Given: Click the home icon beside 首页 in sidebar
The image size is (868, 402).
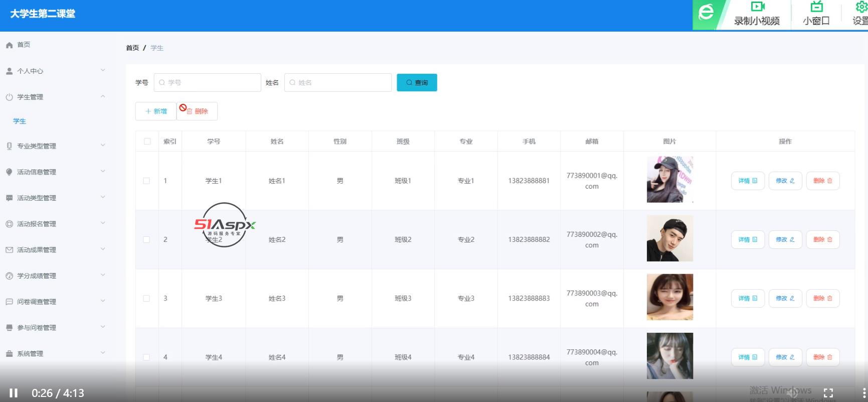Looking at the screenshot, I should (x=9, y=45).
